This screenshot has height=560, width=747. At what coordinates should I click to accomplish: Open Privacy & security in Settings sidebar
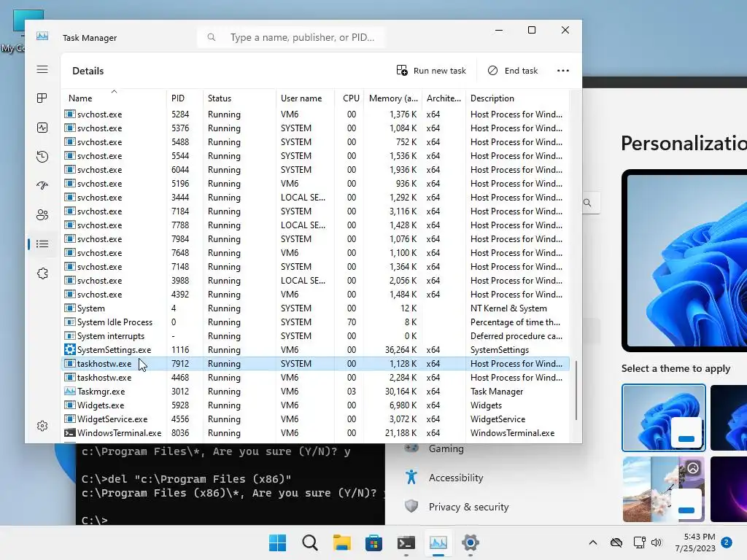click(x=468, y=507)
